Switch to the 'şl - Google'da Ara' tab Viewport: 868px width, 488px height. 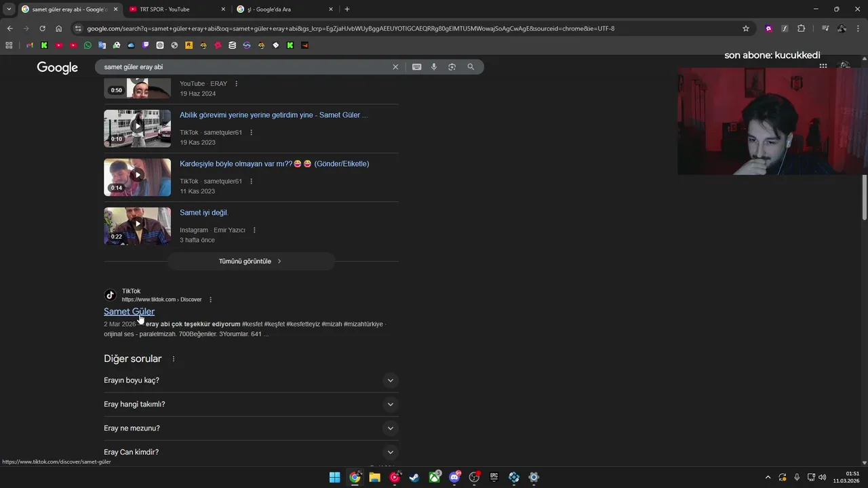point(283,9)
